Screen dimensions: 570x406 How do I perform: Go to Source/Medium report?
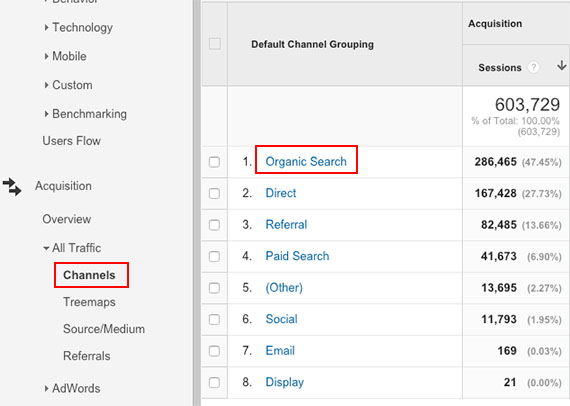point(104,329)
